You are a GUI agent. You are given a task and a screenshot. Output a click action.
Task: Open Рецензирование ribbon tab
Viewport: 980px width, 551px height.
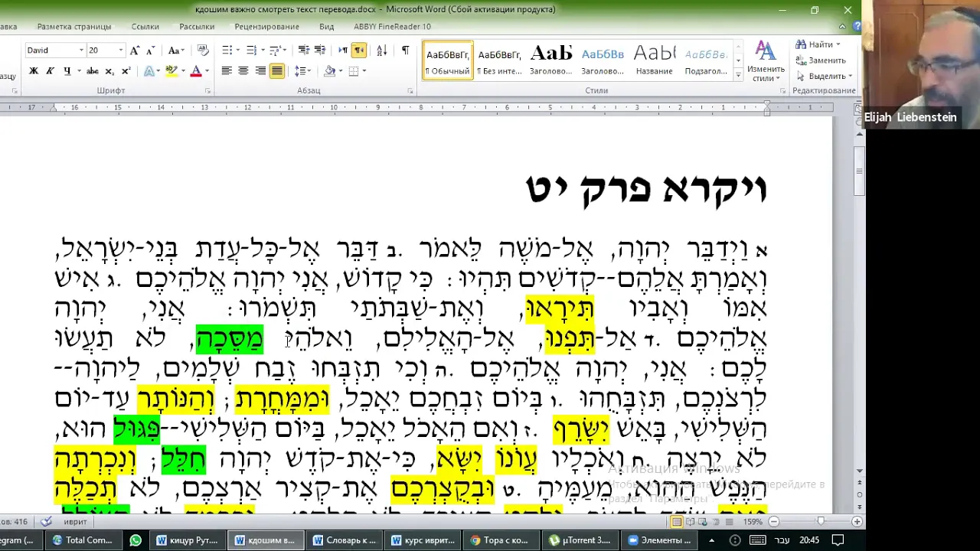267,27
